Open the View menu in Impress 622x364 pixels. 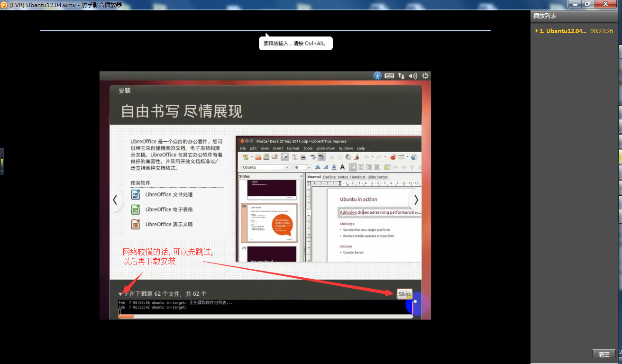click(x=265, y=148)
